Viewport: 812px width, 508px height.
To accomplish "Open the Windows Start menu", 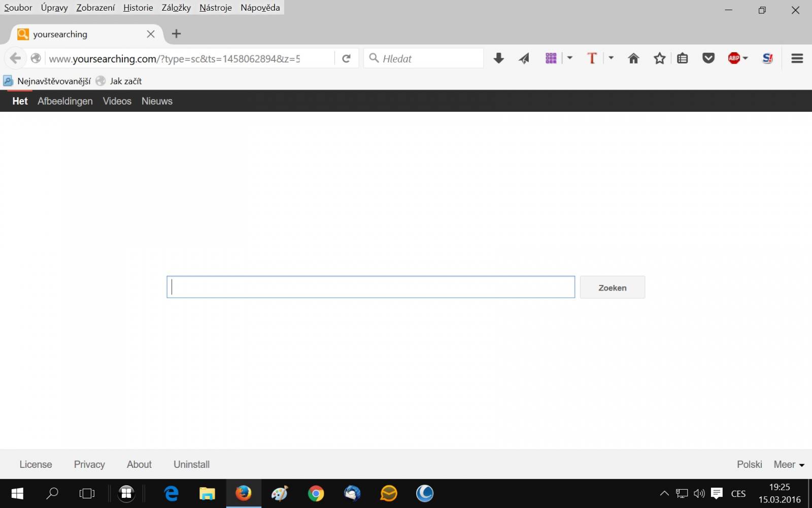I will (x=17, y=493).
